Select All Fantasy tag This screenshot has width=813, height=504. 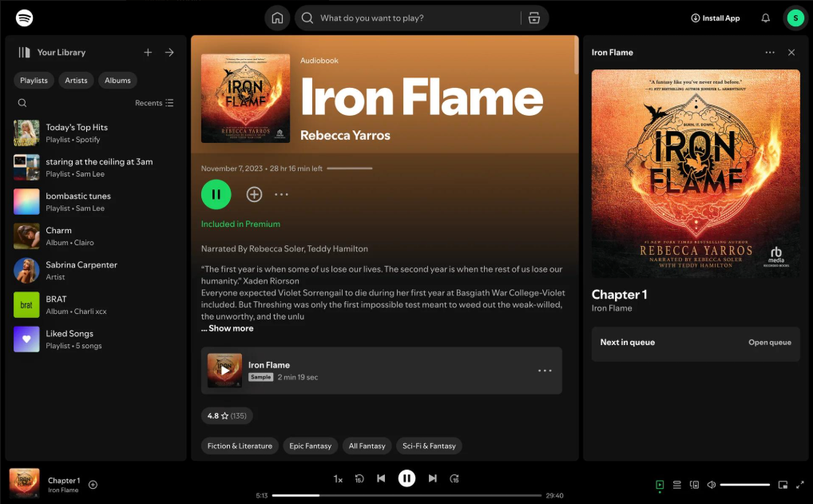(367, 446)
